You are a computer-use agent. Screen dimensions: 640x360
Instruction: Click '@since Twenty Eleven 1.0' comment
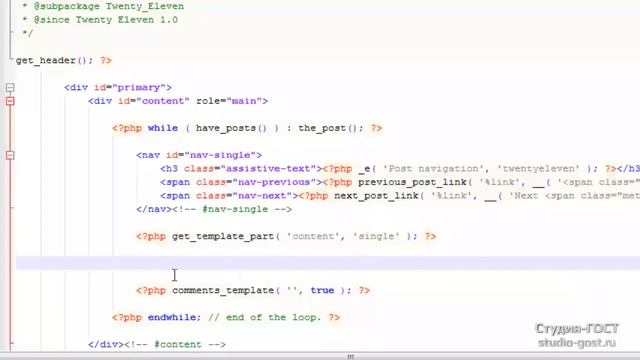click(x=106, y=20)
